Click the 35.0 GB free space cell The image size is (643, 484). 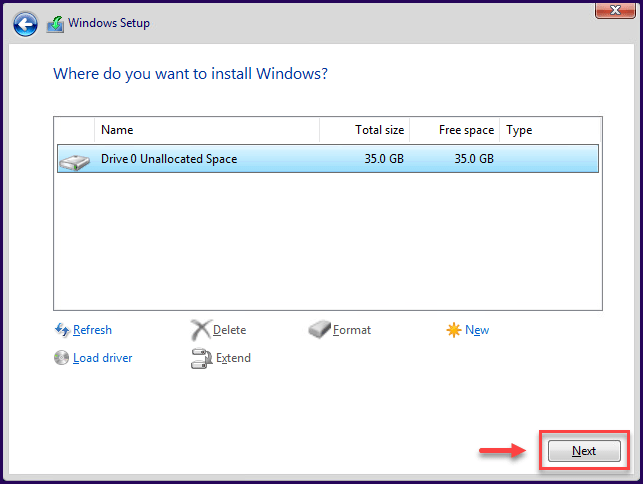tap(474, 159)
